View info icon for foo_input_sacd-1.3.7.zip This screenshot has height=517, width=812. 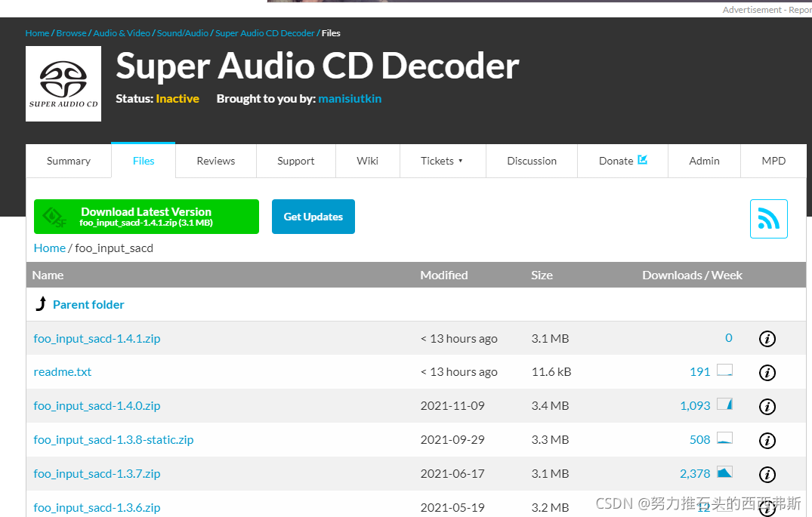(767, 475)
